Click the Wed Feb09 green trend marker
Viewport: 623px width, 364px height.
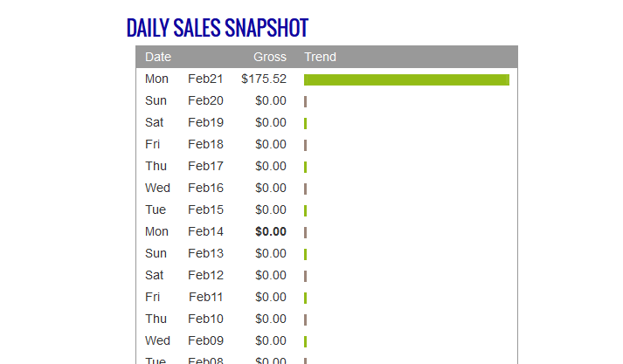[305, 342]
